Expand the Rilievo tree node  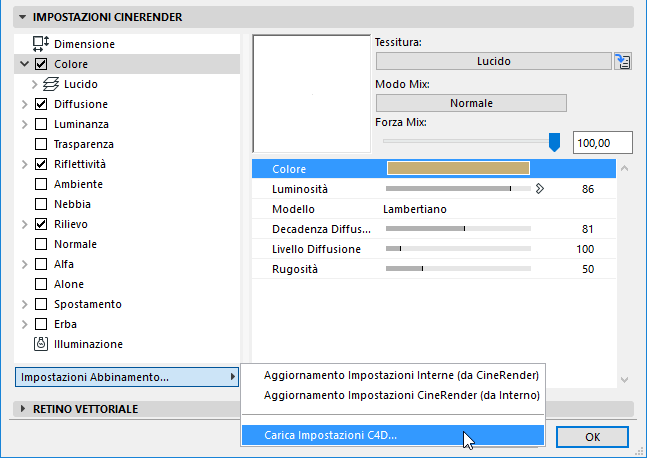coord(25,224)
